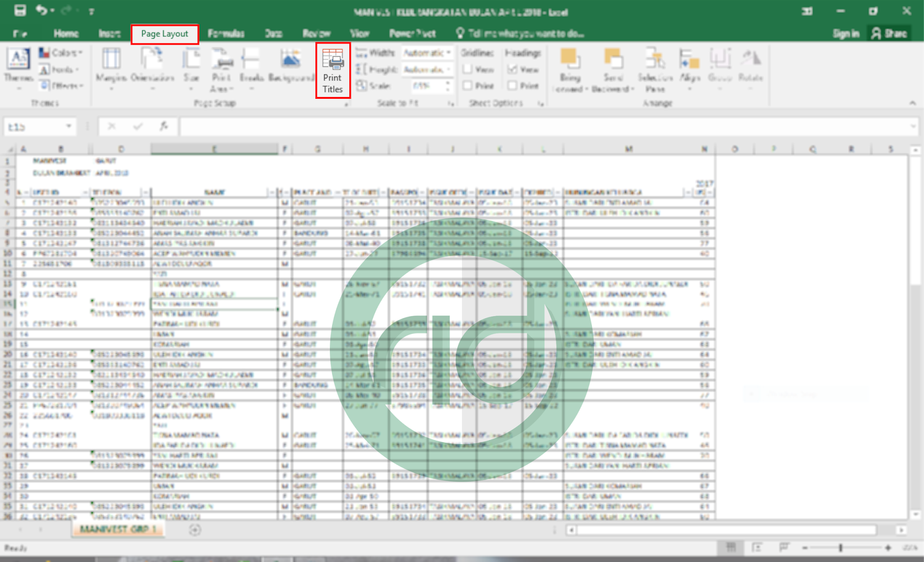
Task: Collapse the ribbon with the chevron
Action: 912,103
